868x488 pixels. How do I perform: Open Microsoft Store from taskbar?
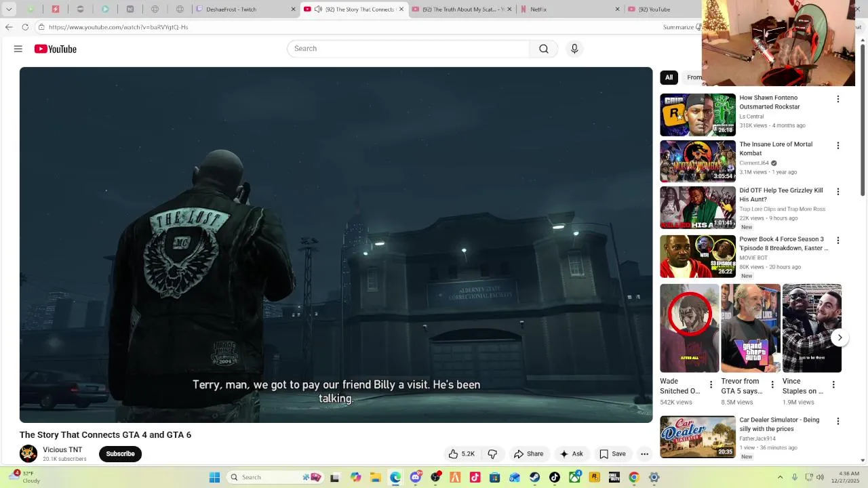click(x=495, y=477)
